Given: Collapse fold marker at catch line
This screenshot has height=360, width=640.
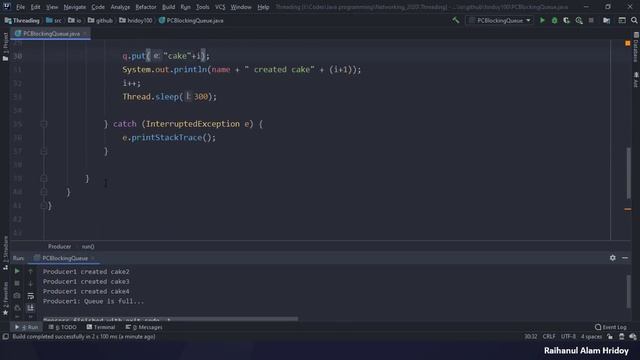Looking at the screenshot, I should click(44, 124).
